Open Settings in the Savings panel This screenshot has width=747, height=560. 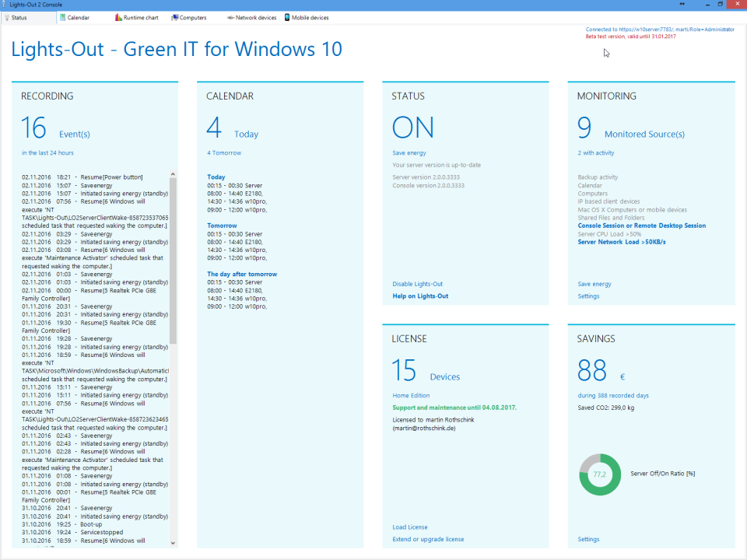[588, 539]
